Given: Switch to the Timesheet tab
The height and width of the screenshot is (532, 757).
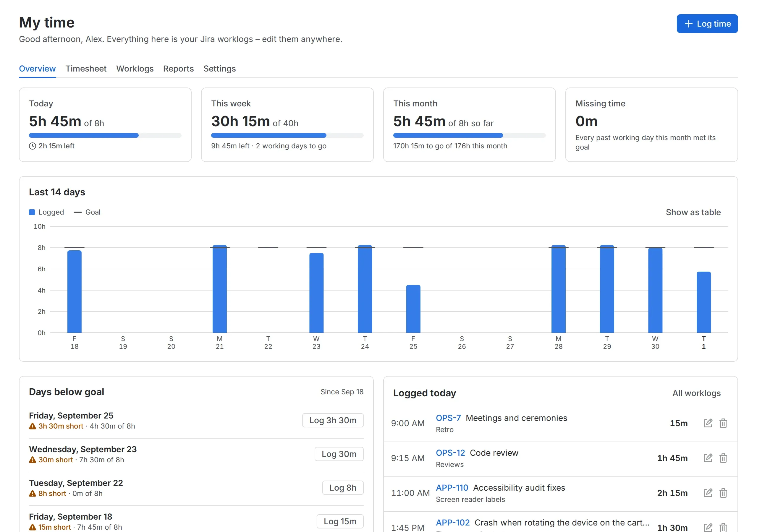Looking at the screenshot, I should pos(86,69).
